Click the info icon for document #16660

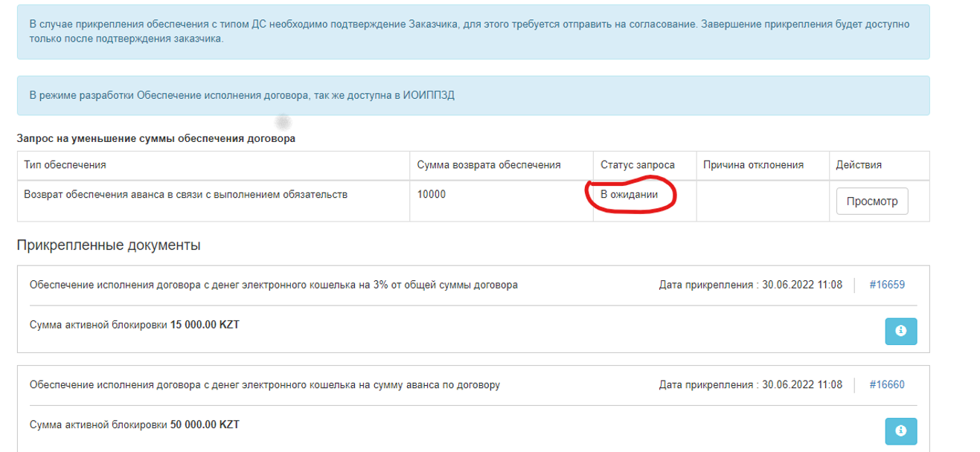(900, 431)
